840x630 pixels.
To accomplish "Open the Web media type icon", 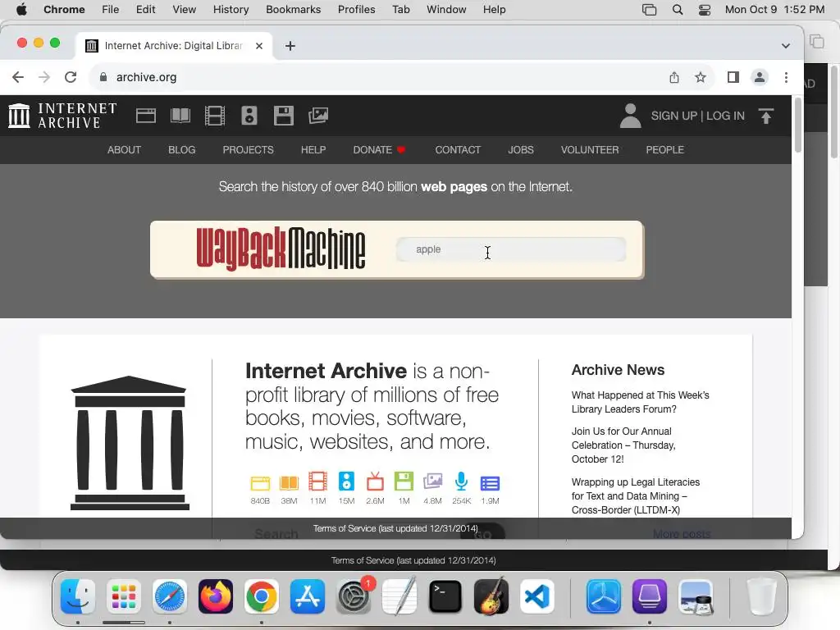I will [146, 116].
